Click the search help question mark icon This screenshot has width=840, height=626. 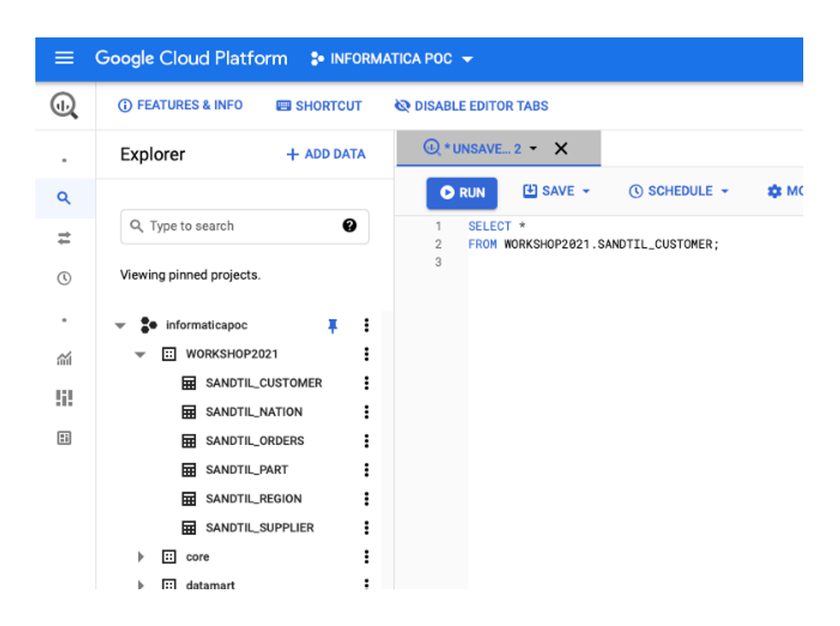tap(350, 225)
